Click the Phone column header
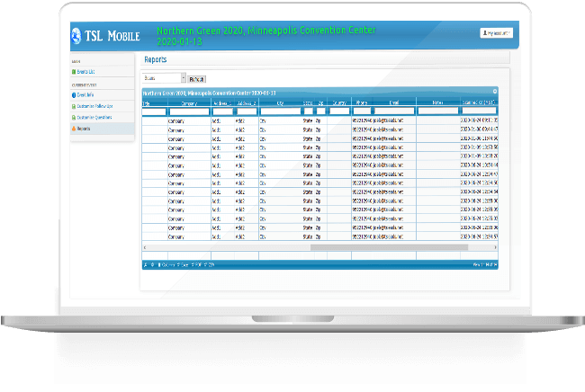The width and height of the screenshot is (585, 392). point(361,103)
